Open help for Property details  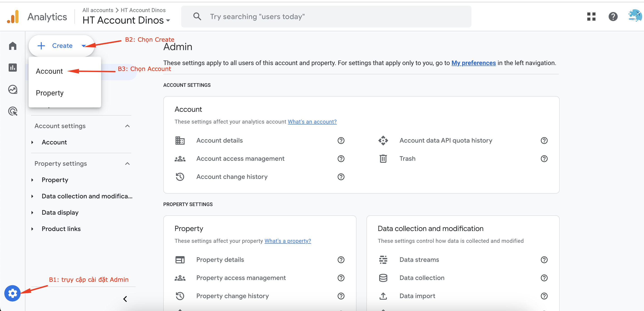(341, 260)
